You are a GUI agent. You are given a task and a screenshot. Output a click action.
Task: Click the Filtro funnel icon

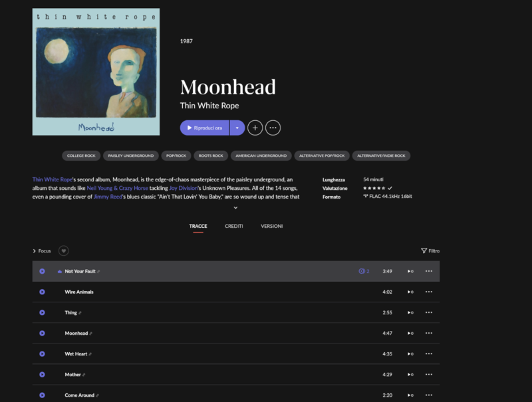(424, 251)
